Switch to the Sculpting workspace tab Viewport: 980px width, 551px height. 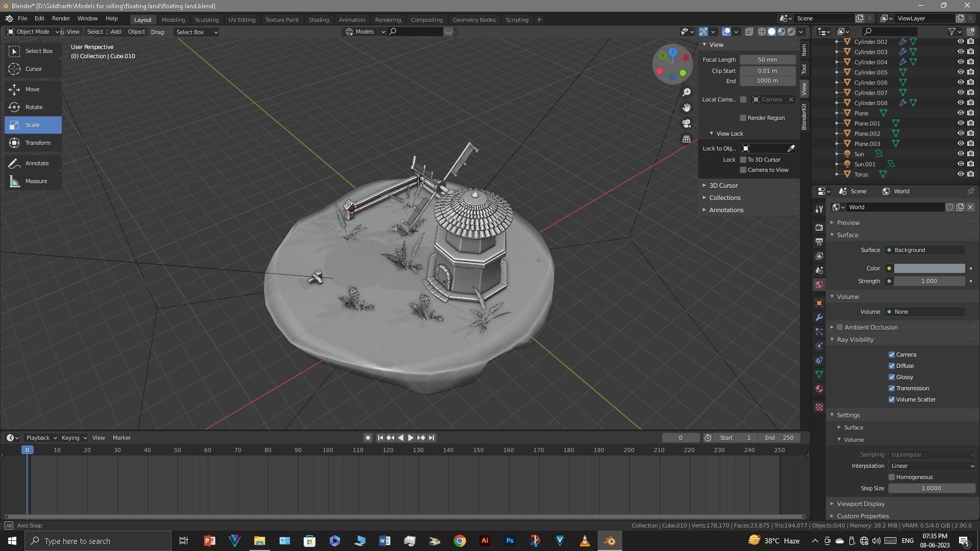coord(206,19)
